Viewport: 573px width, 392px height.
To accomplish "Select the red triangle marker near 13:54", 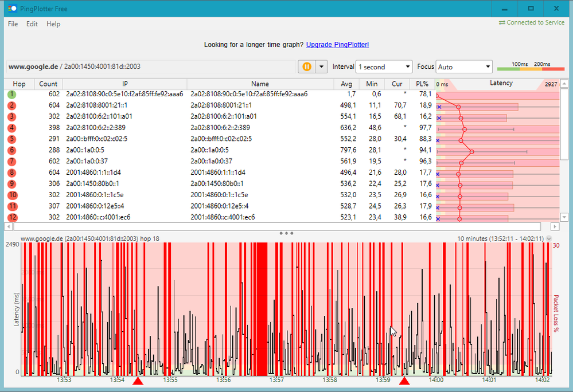I will 138,380.
